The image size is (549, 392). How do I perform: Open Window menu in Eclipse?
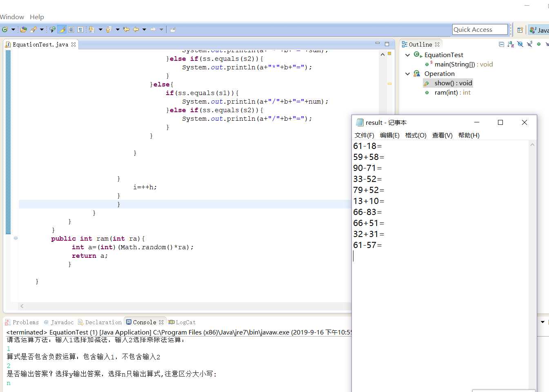[x=12, y=17]
